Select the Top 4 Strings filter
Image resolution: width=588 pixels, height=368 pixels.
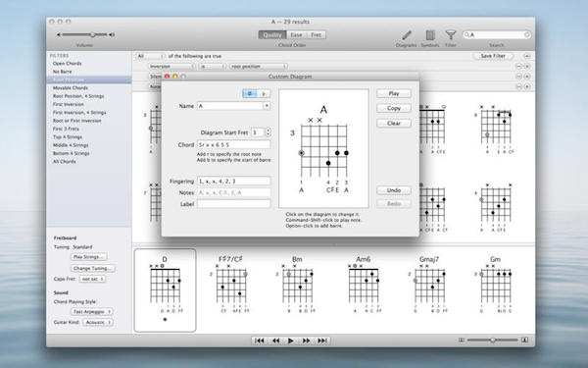68,137
